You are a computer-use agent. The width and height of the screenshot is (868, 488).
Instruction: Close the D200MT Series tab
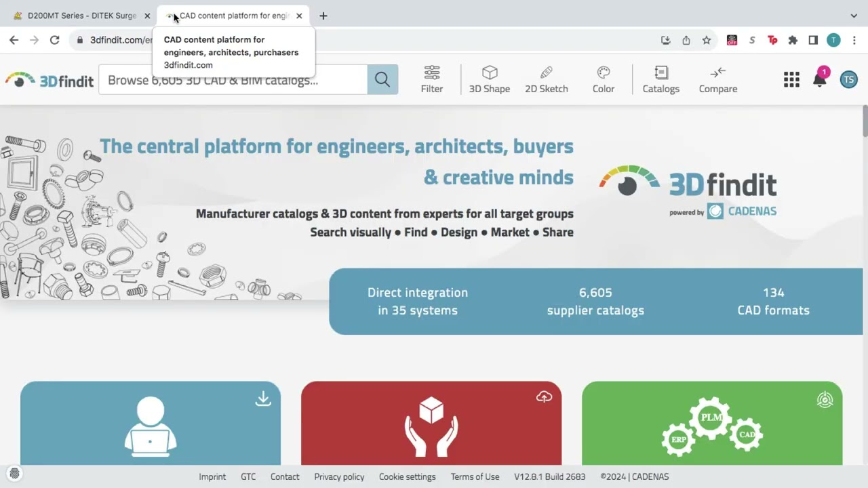coord(147,16)
